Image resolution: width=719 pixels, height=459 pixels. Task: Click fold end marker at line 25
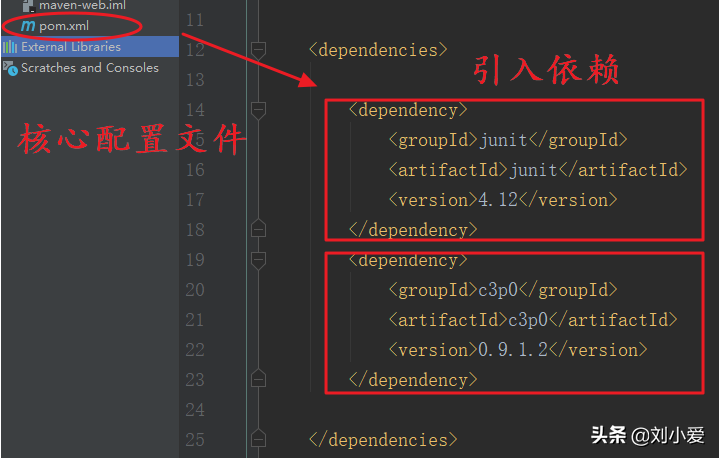258,438
